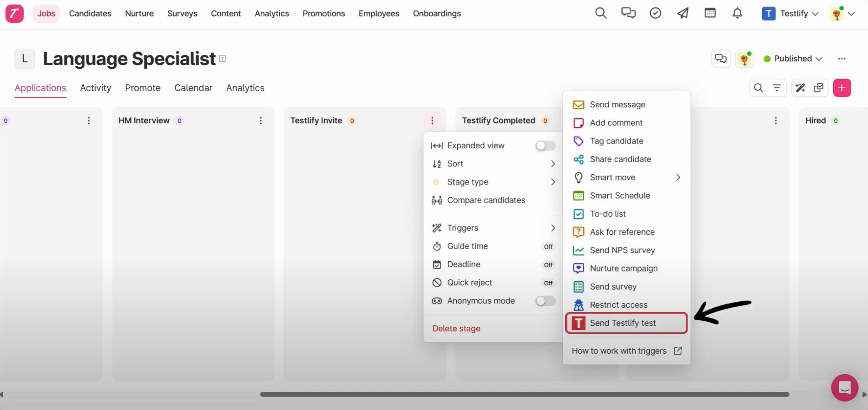The height and width of the screenshot is (410, 868).
Task: Click the Hired stage title
Action: pyautogui.click(x=815, y=120)
